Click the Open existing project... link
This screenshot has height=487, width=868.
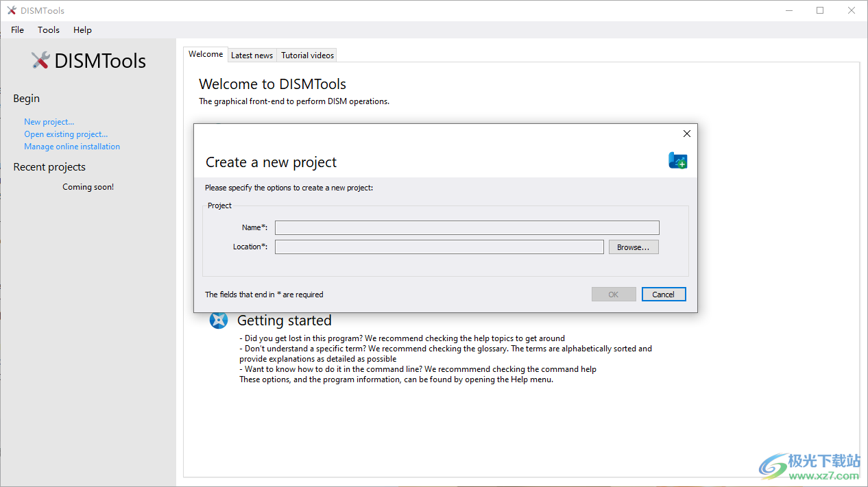pos(66,134)
